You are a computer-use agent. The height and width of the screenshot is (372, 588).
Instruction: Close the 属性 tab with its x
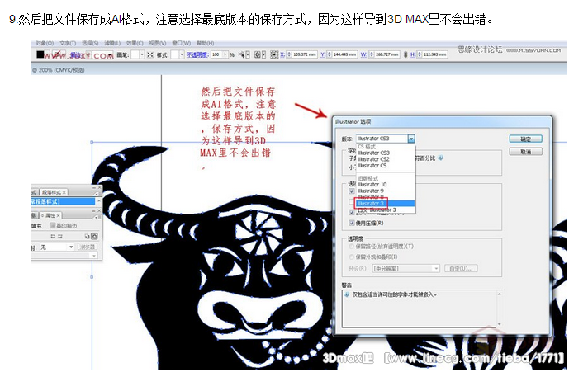tap(58, 215)
